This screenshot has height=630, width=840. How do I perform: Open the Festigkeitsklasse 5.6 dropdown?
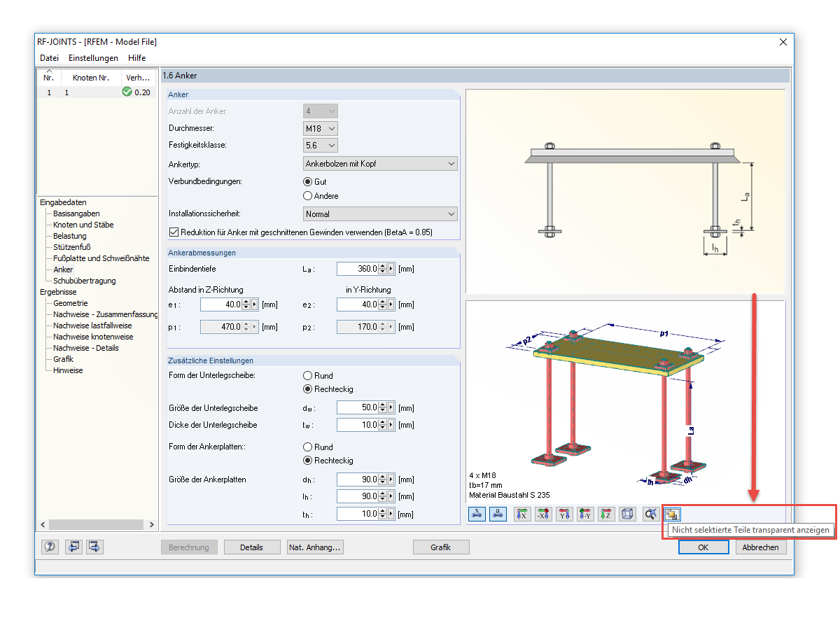coord(321,145)
